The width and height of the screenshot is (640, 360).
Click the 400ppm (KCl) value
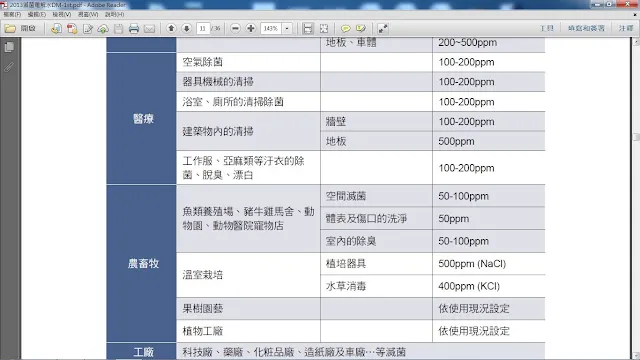[469, 286]
